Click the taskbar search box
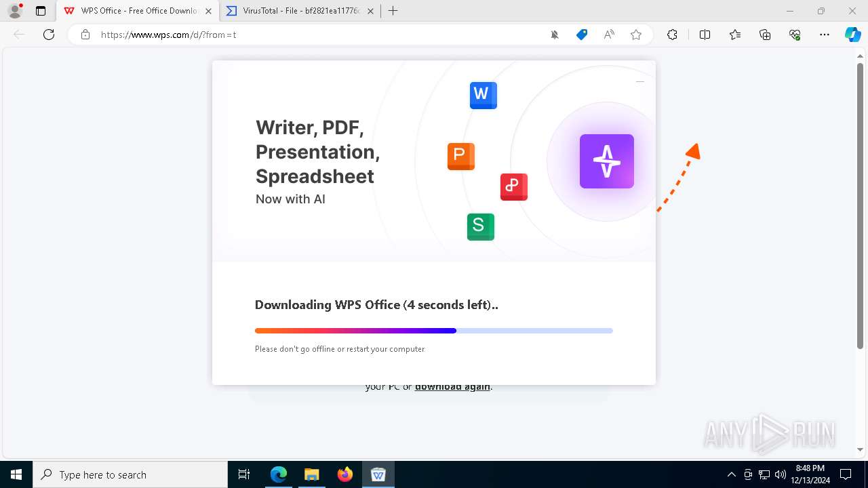Image resolution: width=868 pixels, height=488 pixels. (x=130, y=474)
